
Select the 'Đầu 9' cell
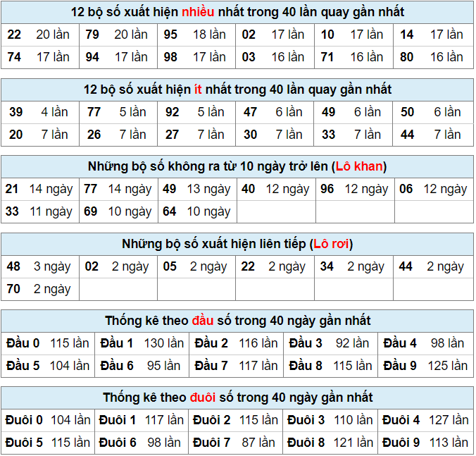426,366
